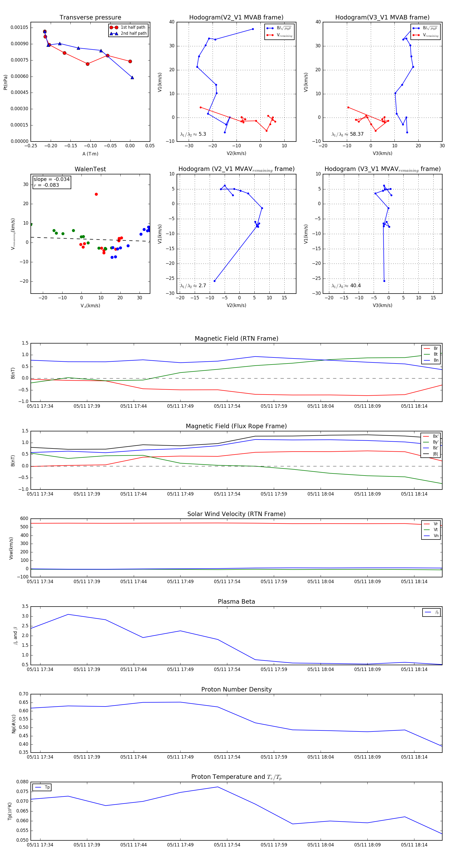473x868 pixels.
Task: Select the Br legend entry in RTN panel
Action: coord(431,349)
